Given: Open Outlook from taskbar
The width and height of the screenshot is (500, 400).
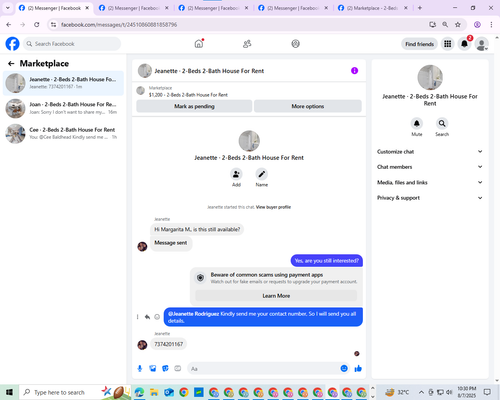Looking at the screenshot, I should 169,392.
